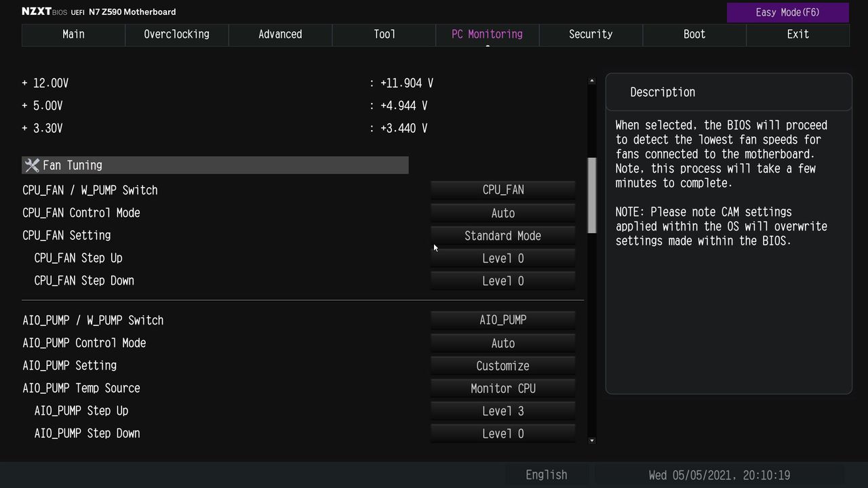Select the AIO_PUMP Setting label
Image resolution: width=868 pixels, height=488 pixels.
click(x=70, y=366)
